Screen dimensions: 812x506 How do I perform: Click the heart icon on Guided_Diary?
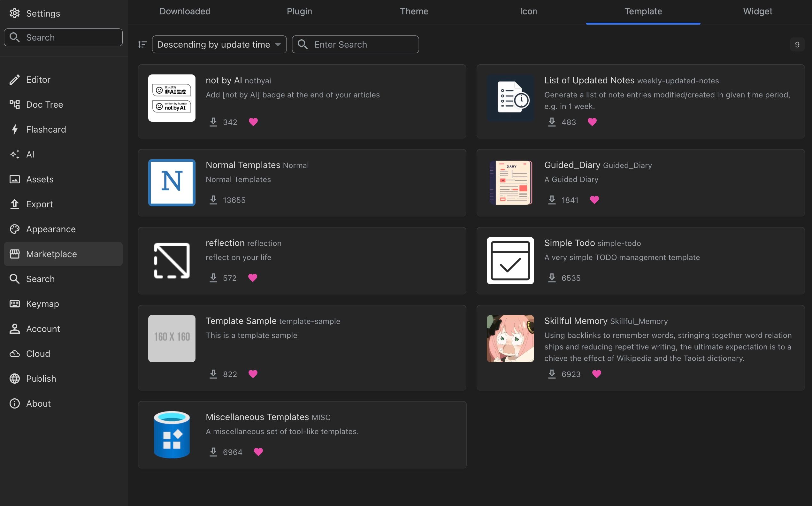click(x=594, y=200)
